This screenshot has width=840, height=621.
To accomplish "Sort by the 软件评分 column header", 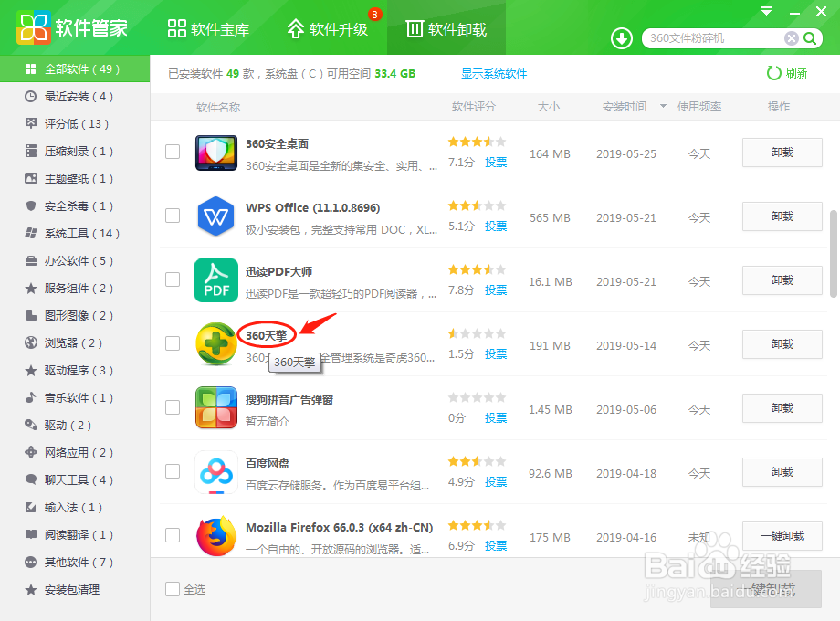I will click(474, 107).
